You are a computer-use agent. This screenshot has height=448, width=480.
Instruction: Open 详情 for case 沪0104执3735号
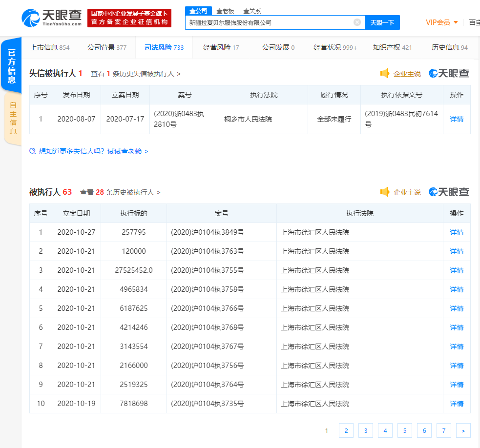pos(457,404)
